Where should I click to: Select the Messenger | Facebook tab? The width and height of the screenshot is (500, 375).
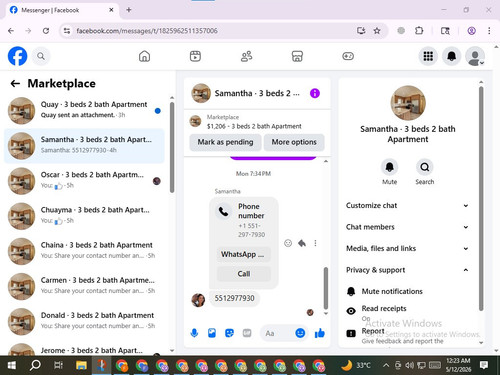tap(62, 10)
